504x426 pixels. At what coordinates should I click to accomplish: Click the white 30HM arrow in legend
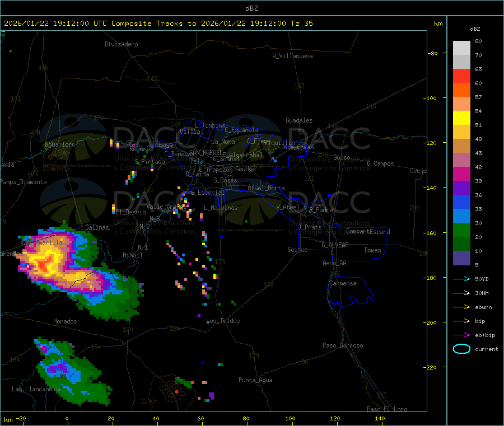(461, 293)
